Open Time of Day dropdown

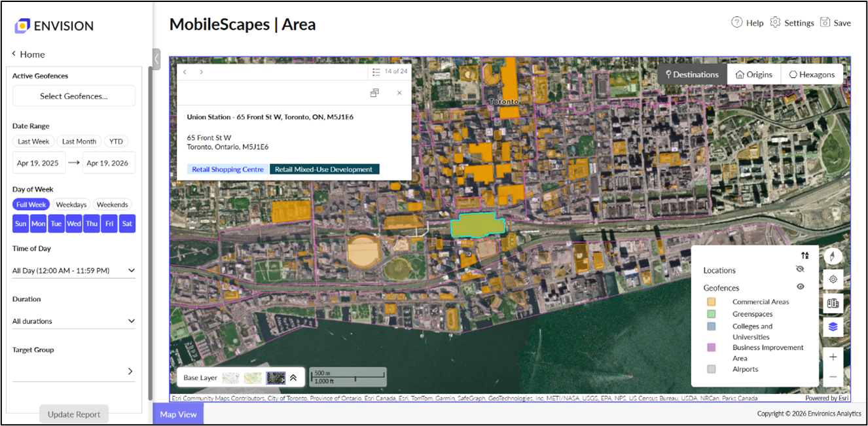[x=74, y=270]
